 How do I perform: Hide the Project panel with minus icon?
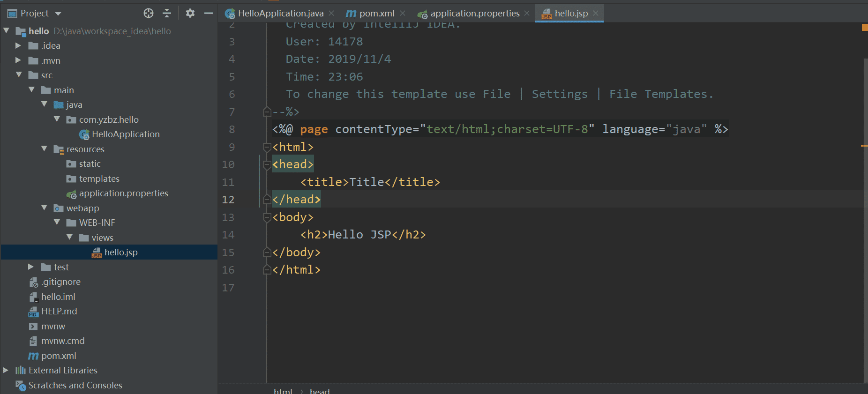pos(209,13)
